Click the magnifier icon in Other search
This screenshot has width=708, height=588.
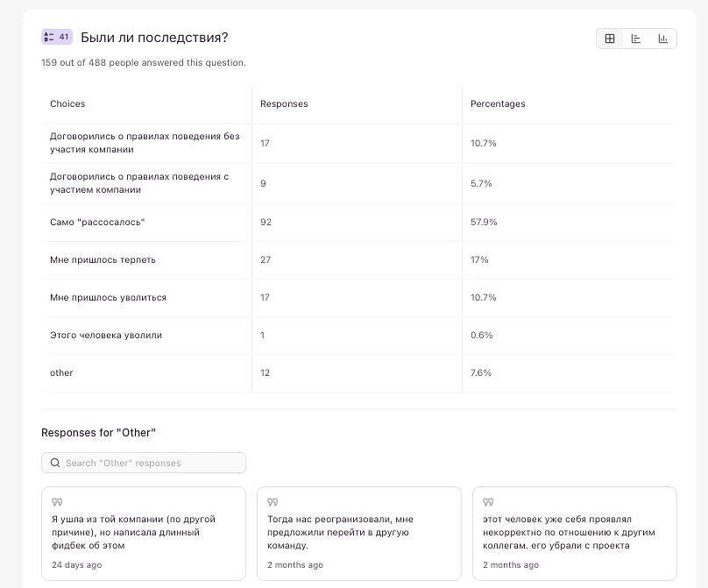coord(56,463)
